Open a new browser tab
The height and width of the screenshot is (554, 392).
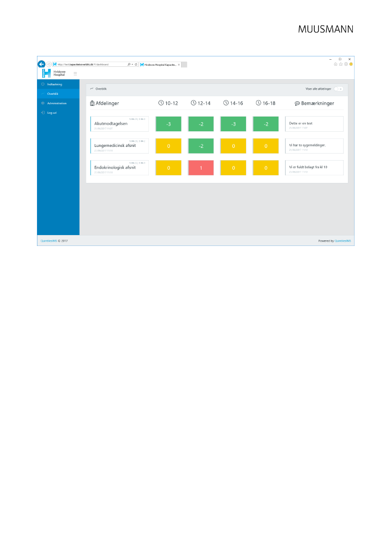click(184, 64)
